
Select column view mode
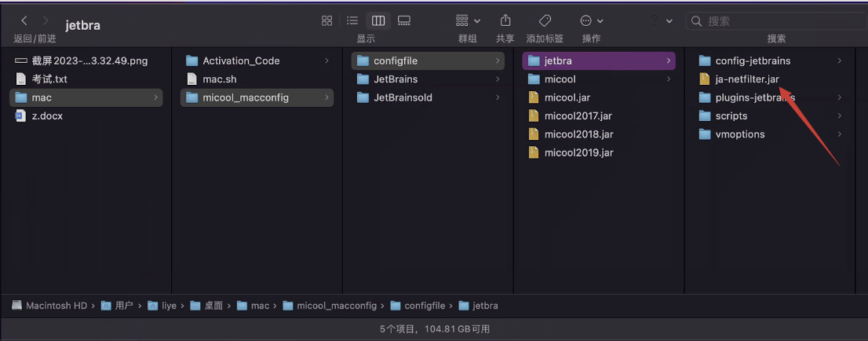coord(378,20)
